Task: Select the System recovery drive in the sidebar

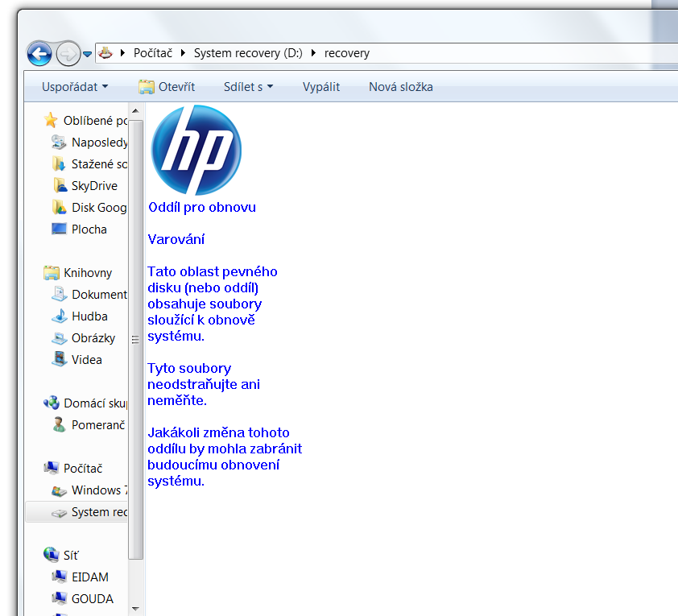Action: coord(98,512)
